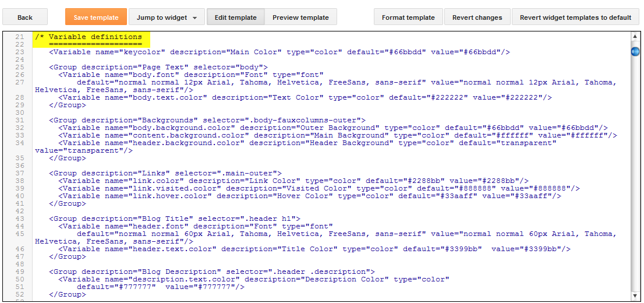Image resolution: width=644 pixels, height=303 pixels.
Task: Click the body.text.color variable line
Action: [305, 97]
